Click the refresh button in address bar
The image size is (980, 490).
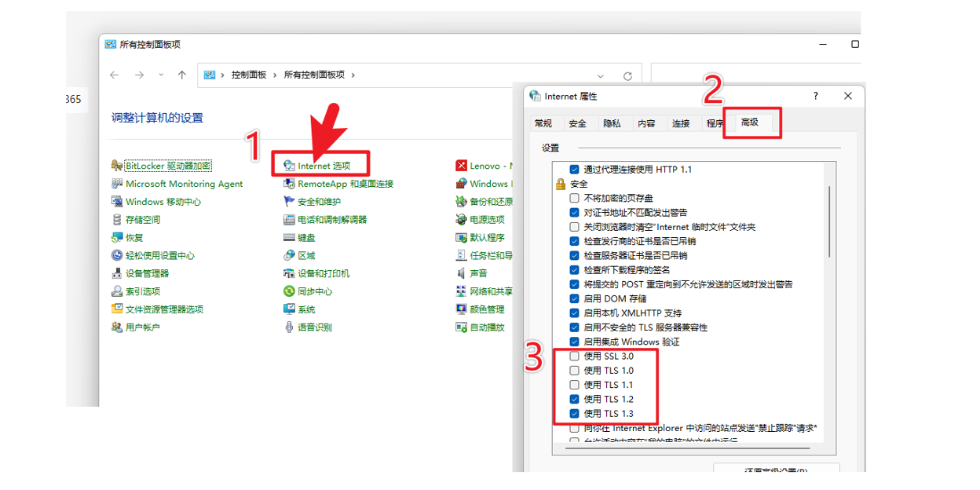[627, 76]
